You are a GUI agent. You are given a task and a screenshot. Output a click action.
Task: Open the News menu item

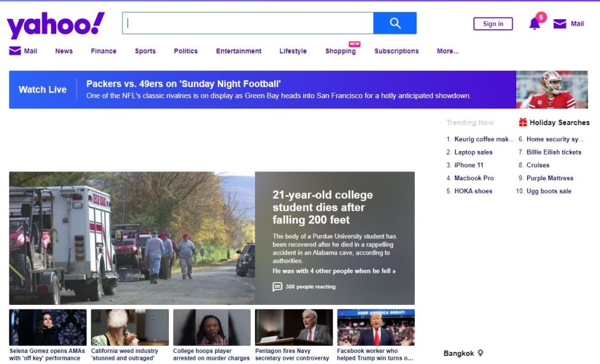coord(64,51)
